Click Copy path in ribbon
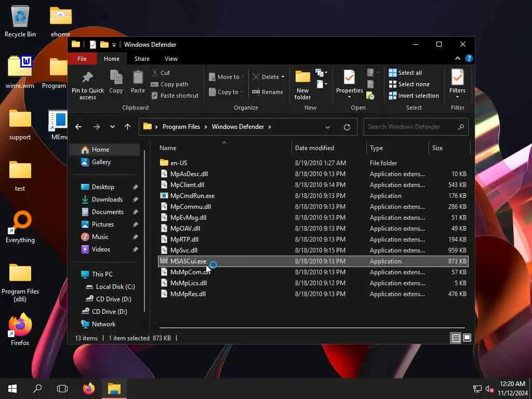 tap(169, 84)
